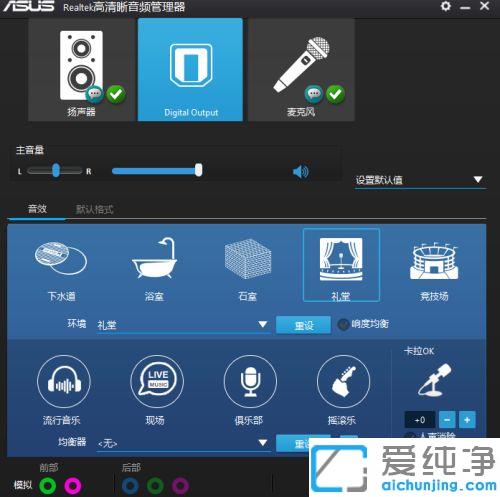500x497 pixels.
Task: Click the rear panel blue audio jack
Action: pyautogui.click(x=130, y=486)
